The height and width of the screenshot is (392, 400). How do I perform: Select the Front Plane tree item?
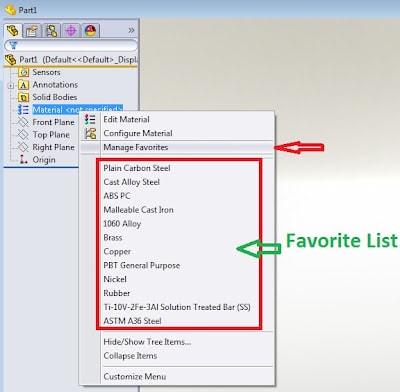(53, 122)
